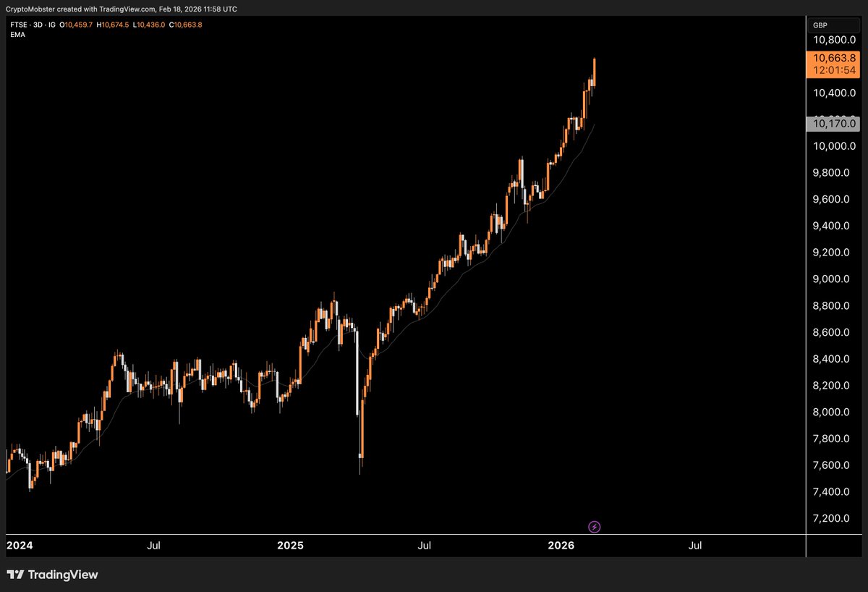Screen dimensions: 868x592
Task: Click the purple lightning event marker
Action: [595, 527]
